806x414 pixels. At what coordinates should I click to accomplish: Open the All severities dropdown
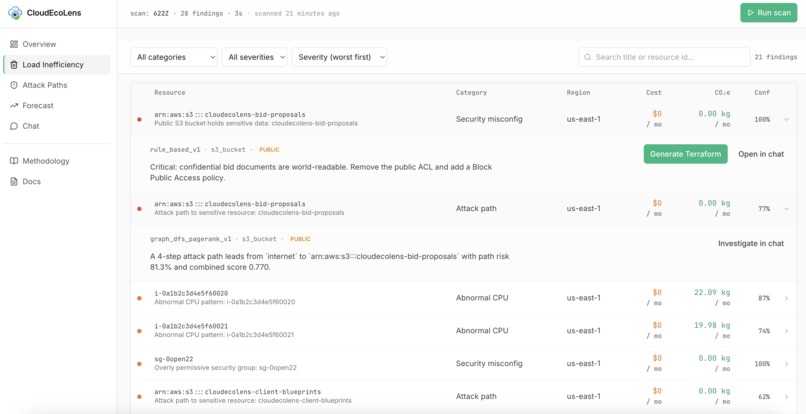(x=254, y=57)
